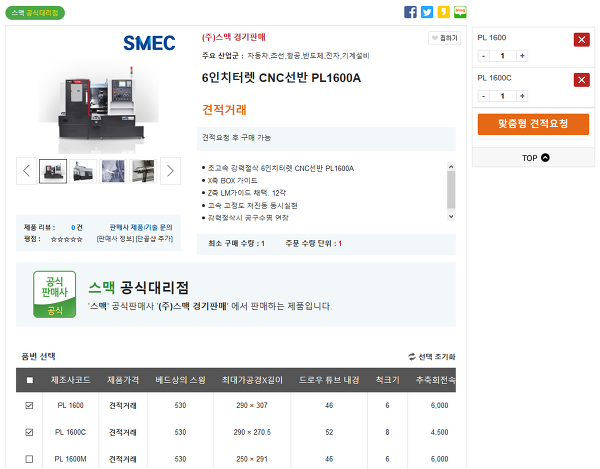Click 선택 초기화 reset selection
Screen dimensions: 600x469
[432, 357]
